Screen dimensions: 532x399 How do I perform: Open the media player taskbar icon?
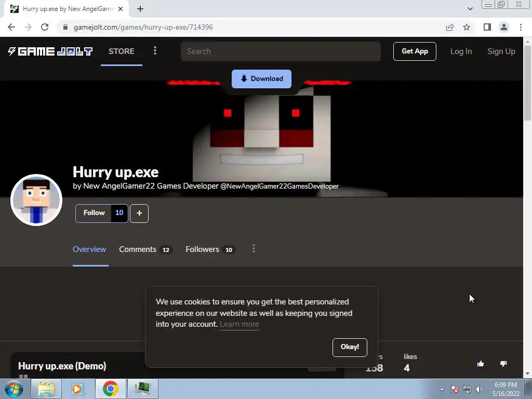pos(78,389)
